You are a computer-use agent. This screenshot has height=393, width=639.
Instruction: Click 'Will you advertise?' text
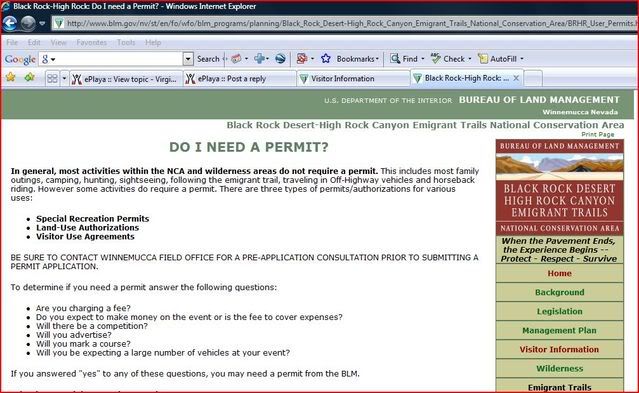(x=73, y=335)
